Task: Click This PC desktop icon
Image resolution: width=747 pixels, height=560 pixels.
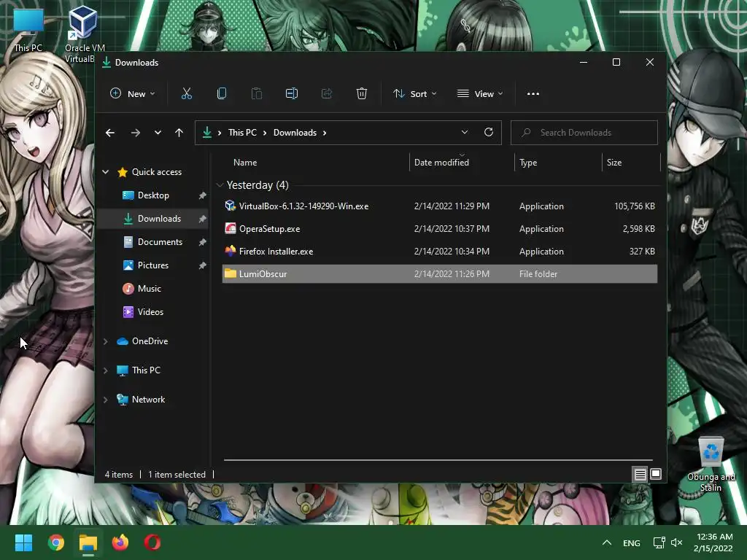Action: (x=28, y=30)
